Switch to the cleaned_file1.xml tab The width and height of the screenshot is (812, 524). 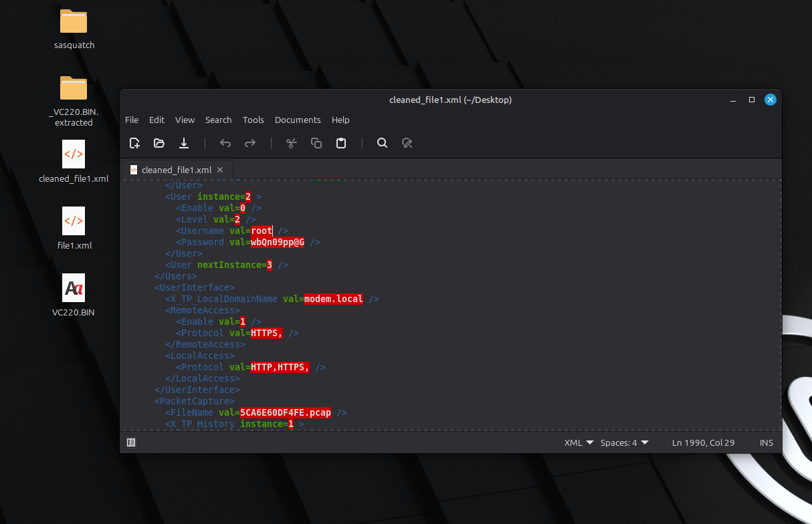[177, 170]
